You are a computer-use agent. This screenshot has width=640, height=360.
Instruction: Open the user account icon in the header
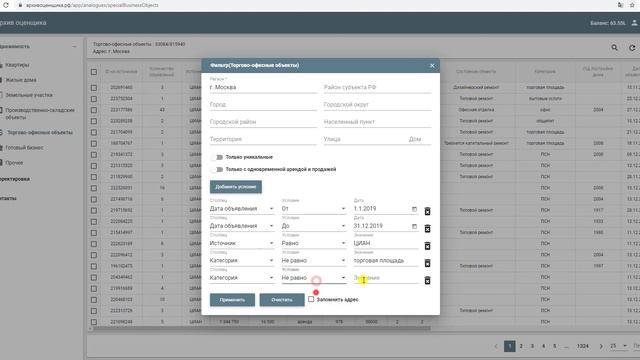(x=635, y=23)
